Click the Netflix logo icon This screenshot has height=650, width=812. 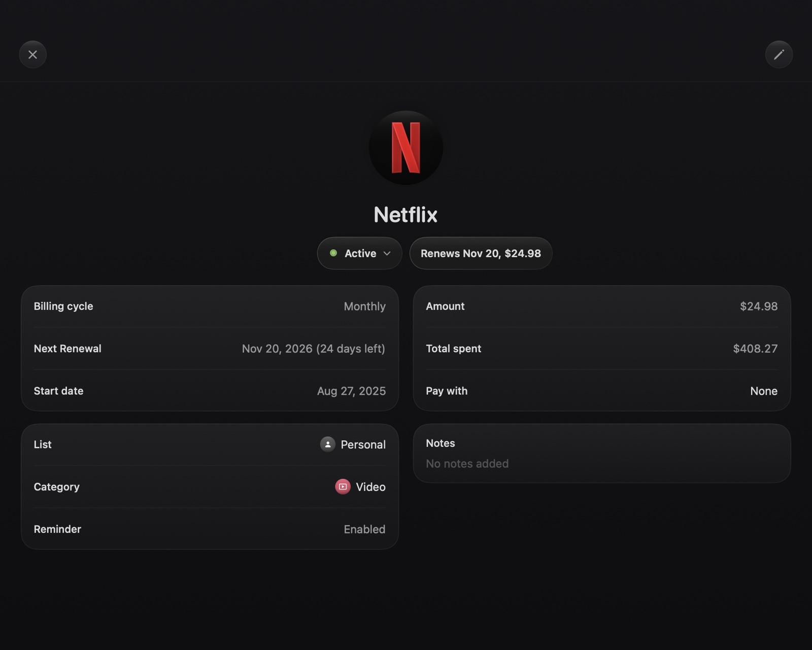pyautogui.click(x=406, y=148)
